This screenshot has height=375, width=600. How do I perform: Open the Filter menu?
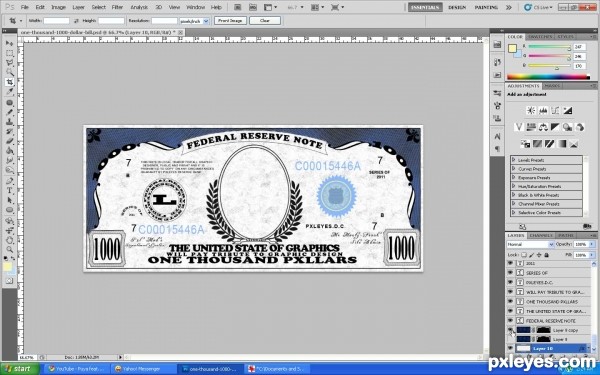pos(117,7)
